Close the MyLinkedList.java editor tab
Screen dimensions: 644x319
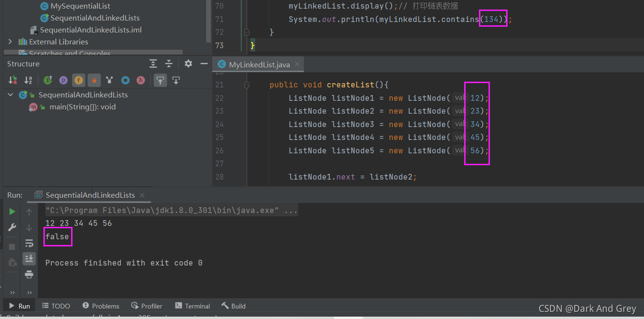298,64
